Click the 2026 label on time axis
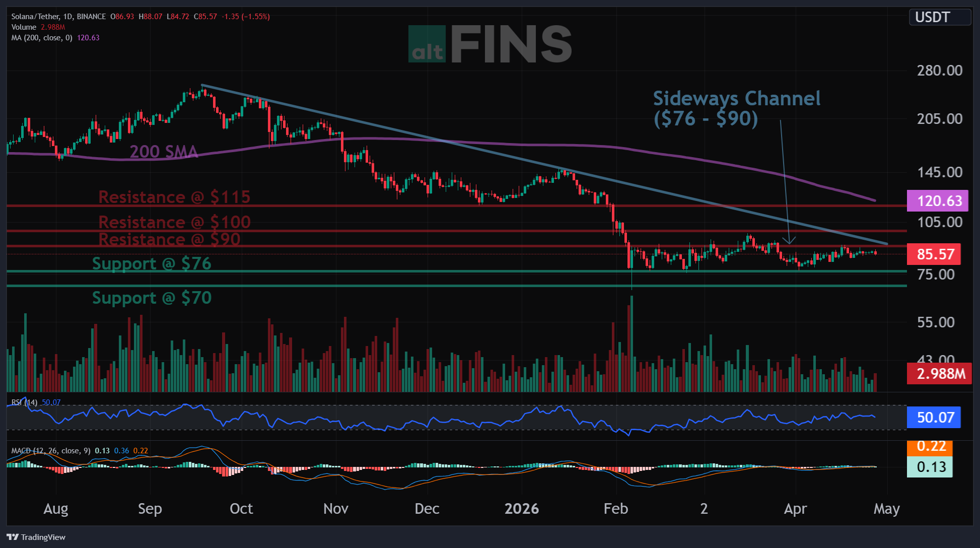 point(521,509)
